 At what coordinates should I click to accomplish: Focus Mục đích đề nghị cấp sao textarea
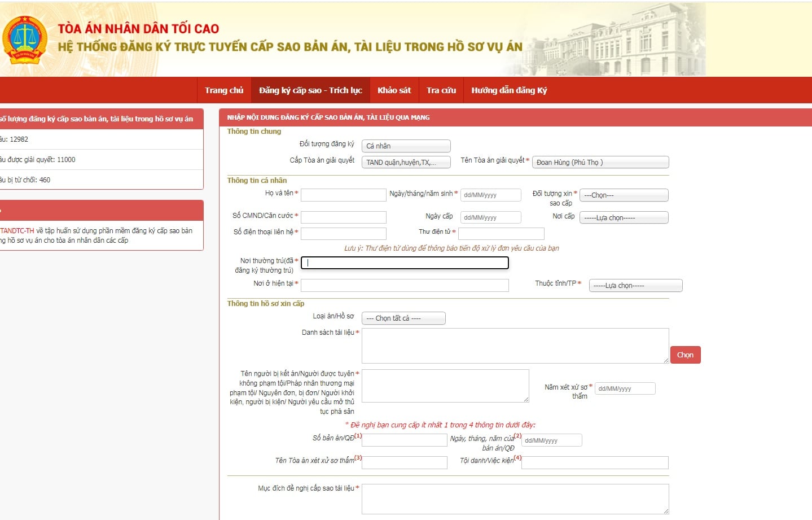pos(515,499)
